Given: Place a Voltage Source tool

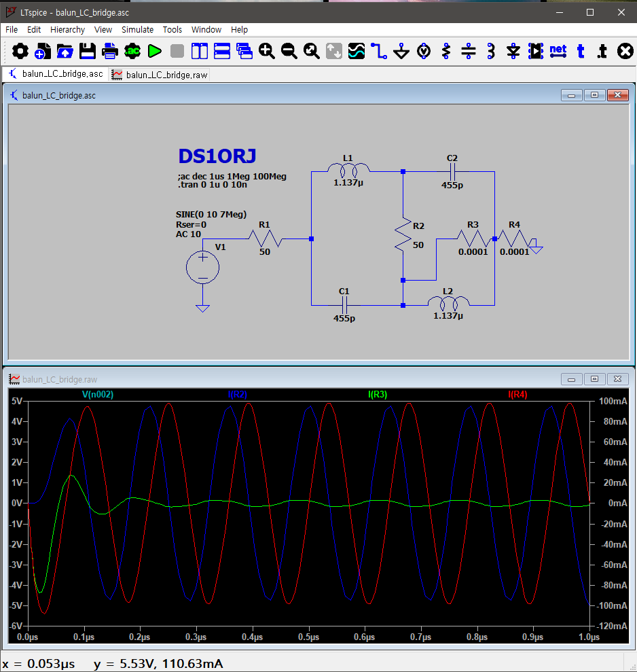Looking at the screenshot, I should click(x=424, y=52).
